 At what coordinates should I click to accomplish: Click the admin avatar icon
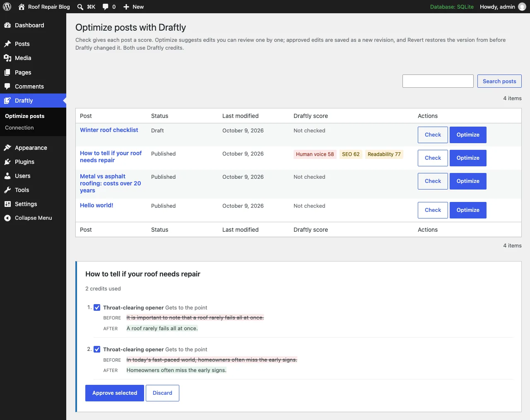(x=522, y=7)
